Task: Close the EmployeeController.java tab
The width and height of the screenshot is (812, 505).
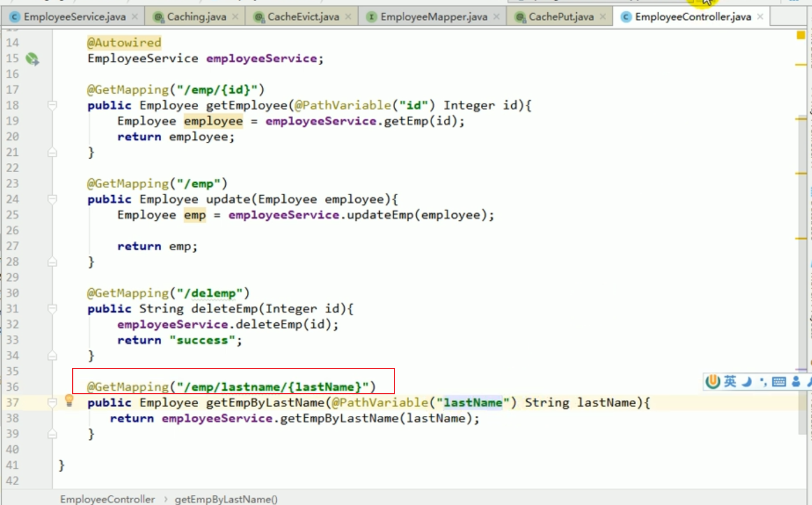Action: [x=760, y=17]
